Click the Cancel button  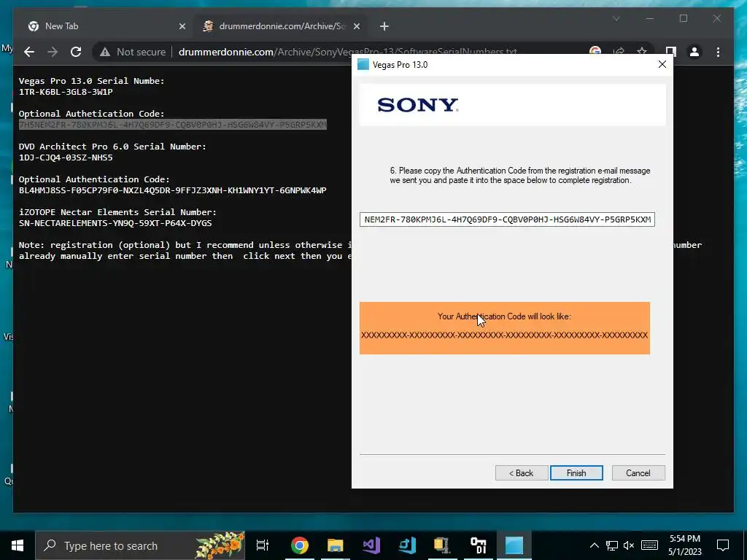(x=638, y=472)
